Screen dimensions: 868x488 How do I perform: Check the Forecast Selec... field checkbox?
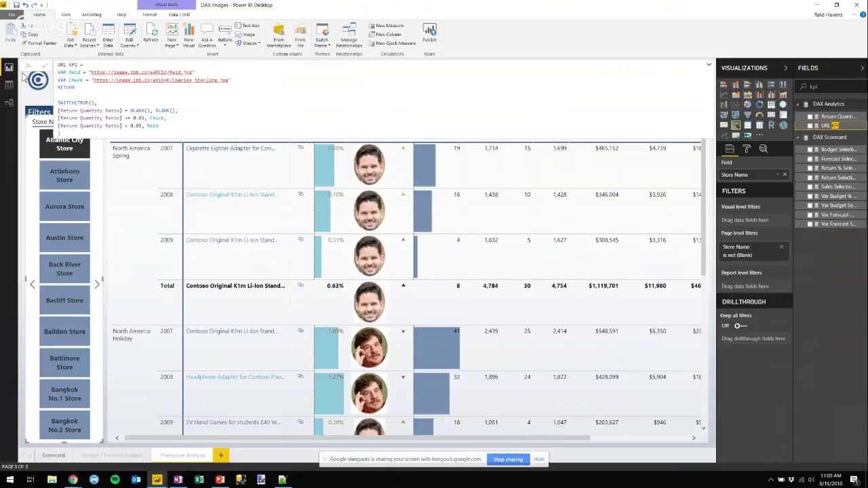click(x=810, y=159)
